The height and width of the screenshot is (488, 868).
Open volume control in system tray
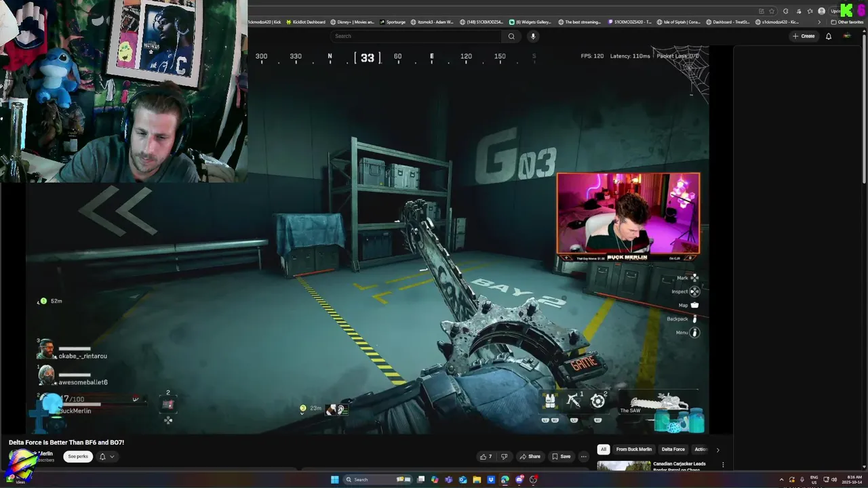pyautogui.click(x=834, y=480)
